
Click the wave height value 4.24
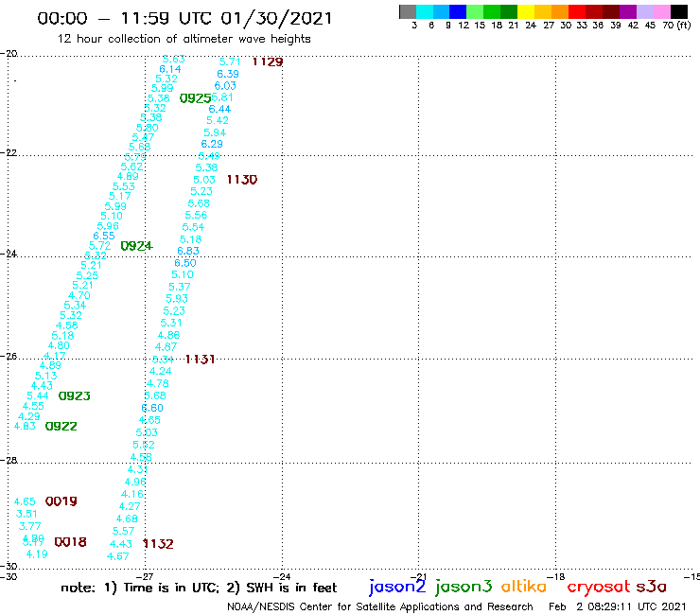pos(160,371)
